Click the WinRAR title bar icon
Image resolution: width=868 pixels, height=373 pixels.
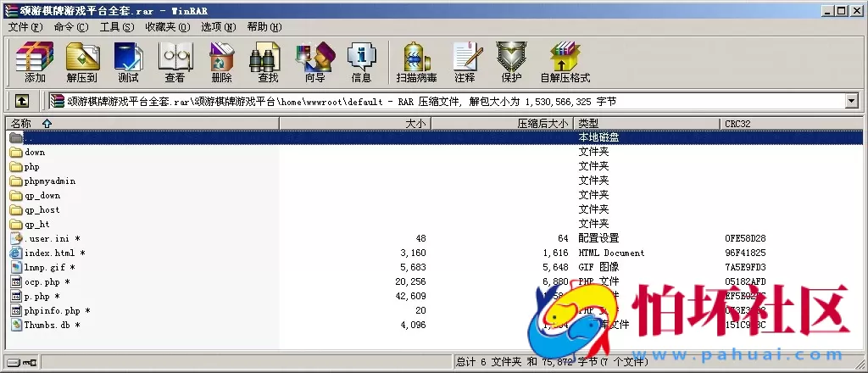tap(11, 10)
